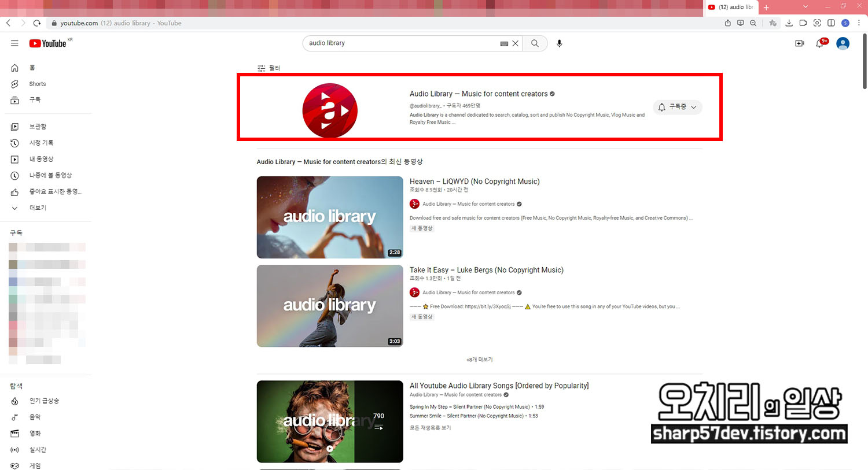Play Spring In My Step – Silent Partner track
Image resolution: width=868 pixels, height=470 pixels.
(477, 407)
